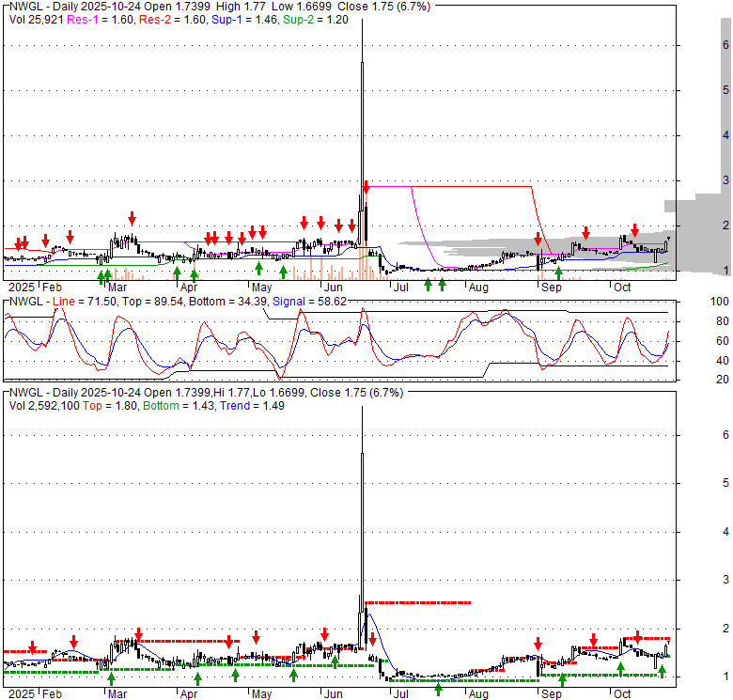Click green buy arrow in September, top chart
Image resolution: width=733 pixels, height=700 pixels.
(x=559, y=273)
